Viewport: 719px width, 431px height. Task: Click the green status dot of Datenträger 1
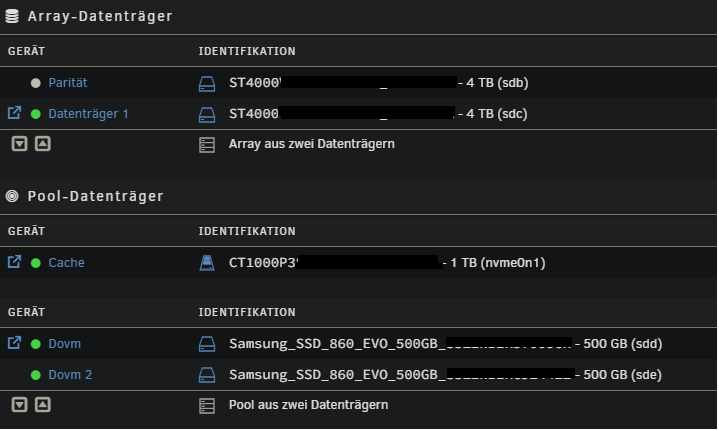35,114
